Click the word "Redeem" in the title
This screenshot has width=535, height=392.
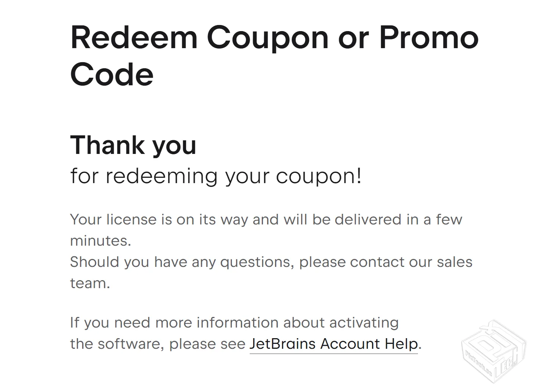click(134, 38)
